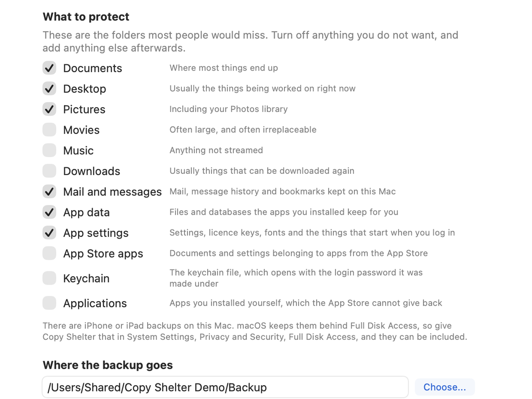The image size is (532, 399).
Task: Enable the Movies checkbox
Action: point(49,130)
